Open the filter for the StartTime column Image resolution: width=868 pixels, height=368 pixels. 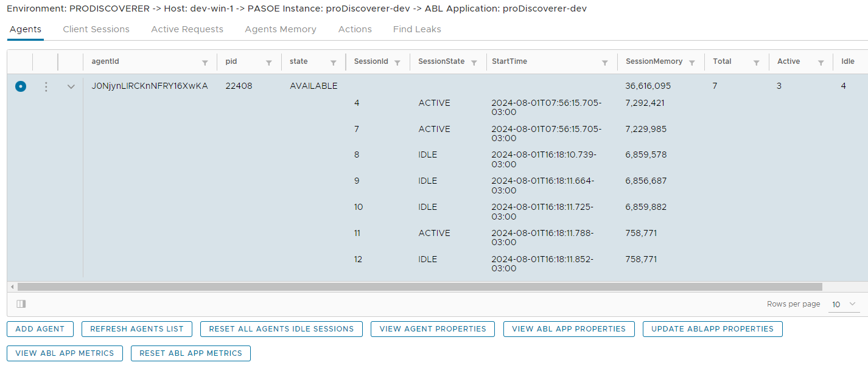coord(604,61)
